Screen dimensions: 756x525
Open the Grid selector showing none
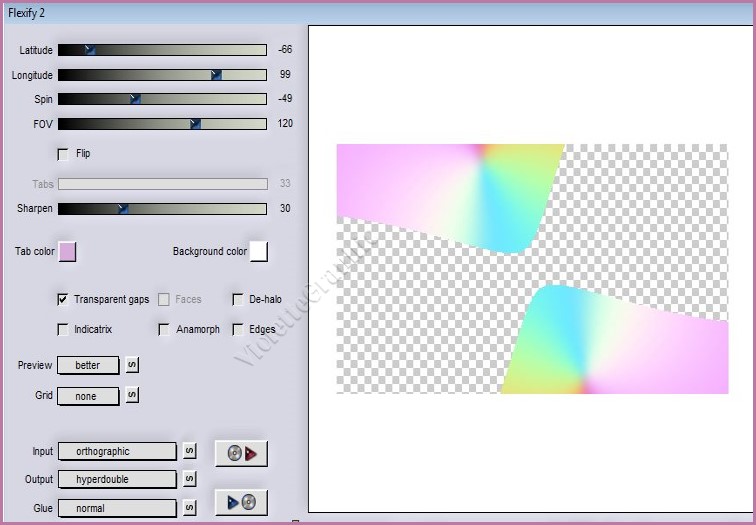[88, 395]
